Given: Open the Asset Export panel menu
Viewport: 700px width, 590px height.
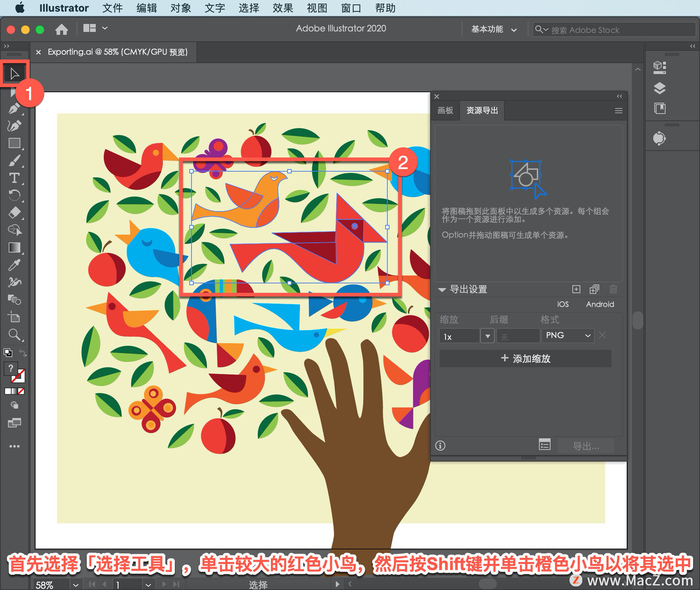Looking at the screenshot, I should (x=618, y=110).
